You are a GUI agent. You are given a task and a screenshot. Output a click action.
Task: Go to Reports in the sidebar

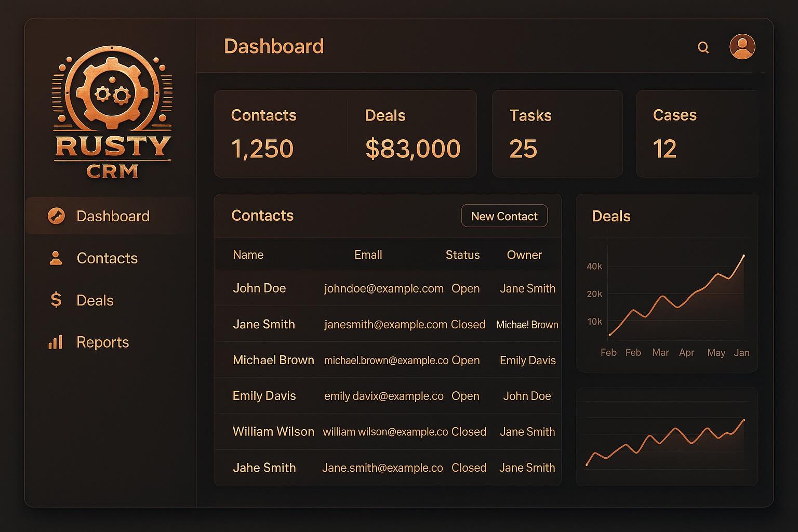pos(102,342)
